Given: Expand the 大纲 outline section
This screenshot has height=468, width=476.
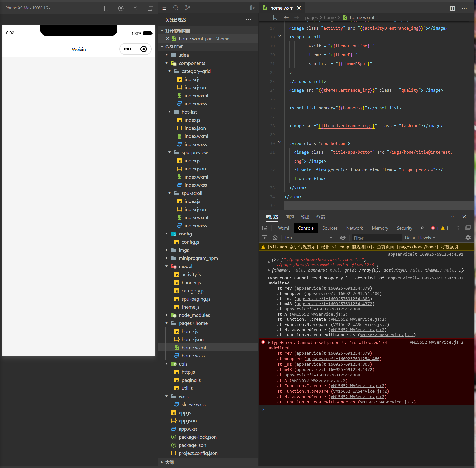Looking at the screenshot, I should coord(162,462).
